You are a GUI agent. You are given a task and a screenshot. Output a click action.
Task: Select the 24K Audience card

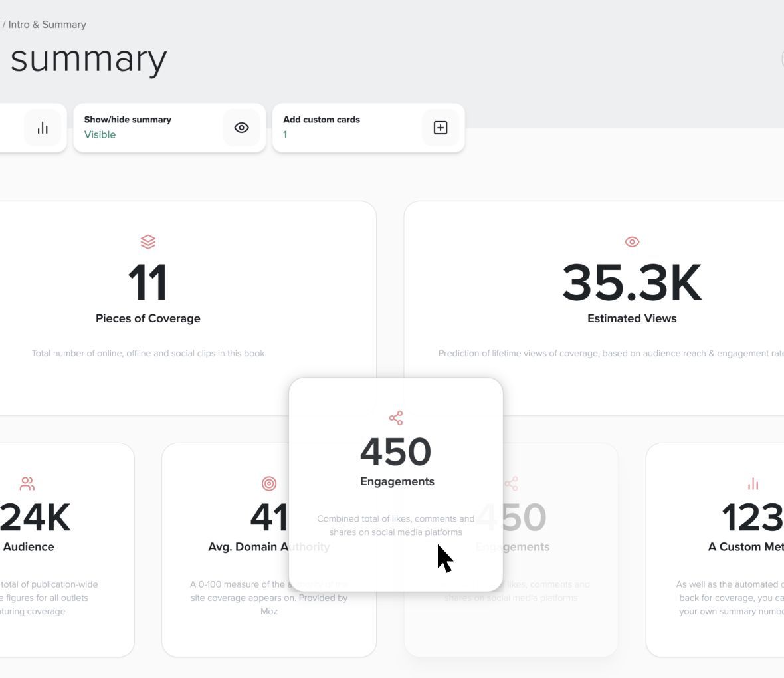pyautogui.click(x=67, y=550)
